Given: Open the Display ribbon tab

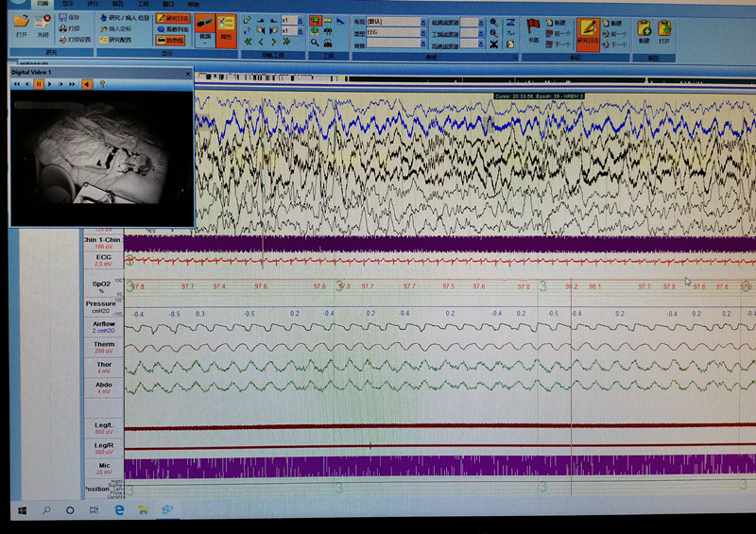Looking at the screenshot, I should pos(66,4).
